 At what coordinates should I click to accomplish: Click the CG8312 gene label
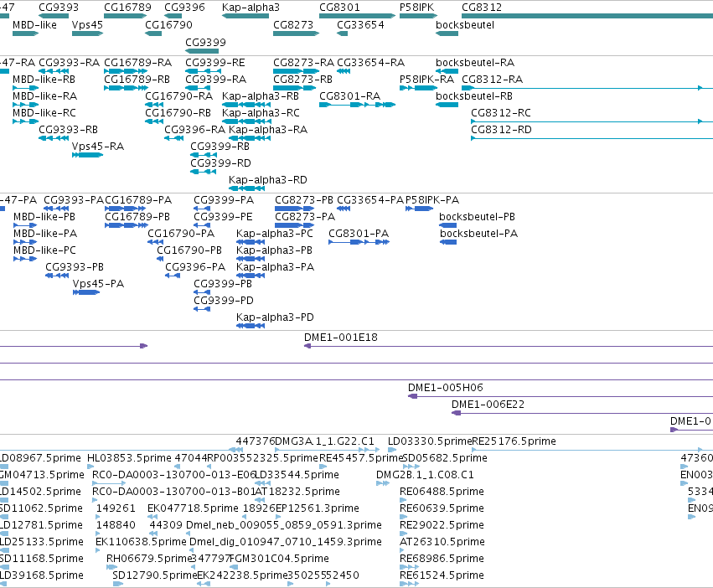[482, 8]
